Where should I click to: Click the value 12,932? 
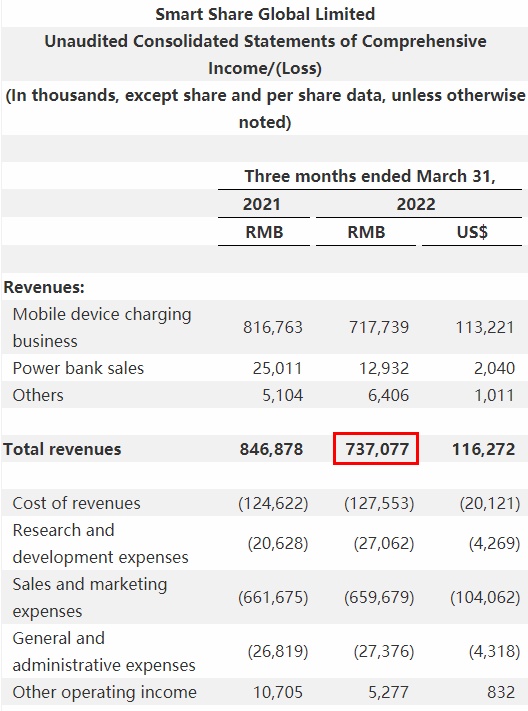click(384, 368)
